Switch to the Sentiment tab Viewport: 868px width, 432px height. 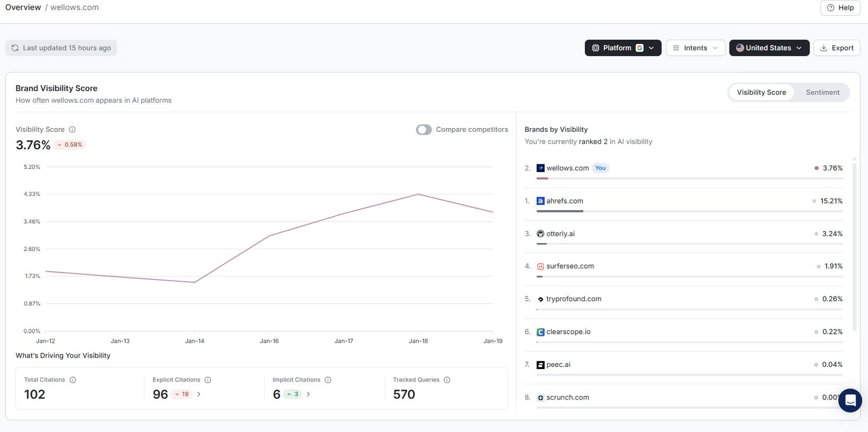[822, 92]
